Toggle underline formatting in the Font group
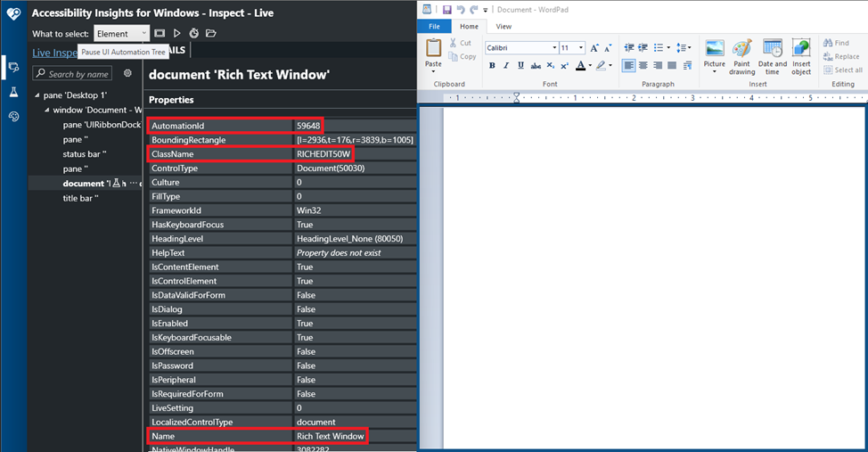This screenshot has width=868, height=452. click(521, 66)
